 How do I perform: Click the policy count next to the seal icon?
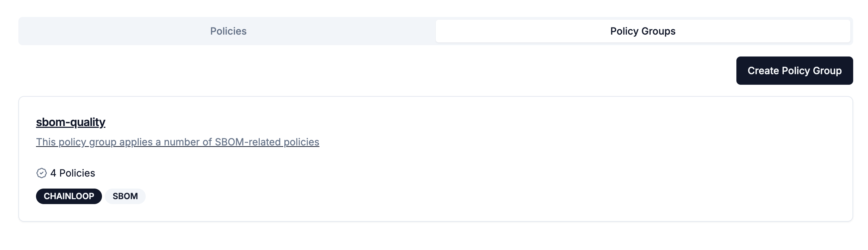pos(73,173)
